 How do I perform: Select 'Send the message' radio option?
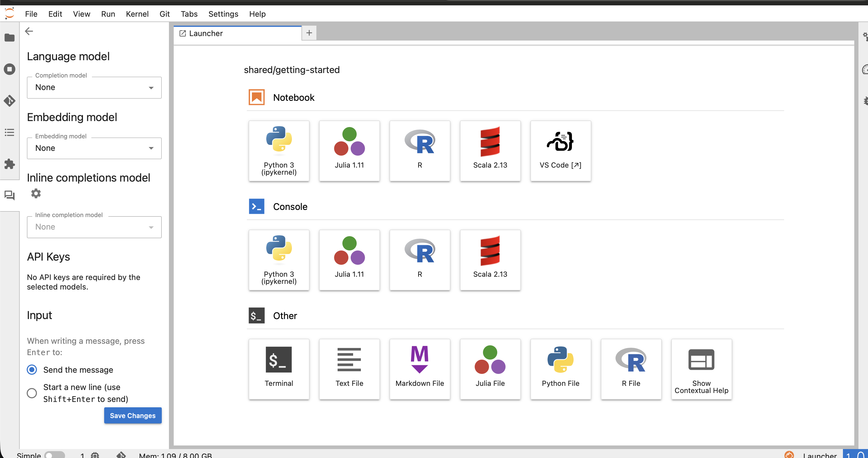point(32,369)
